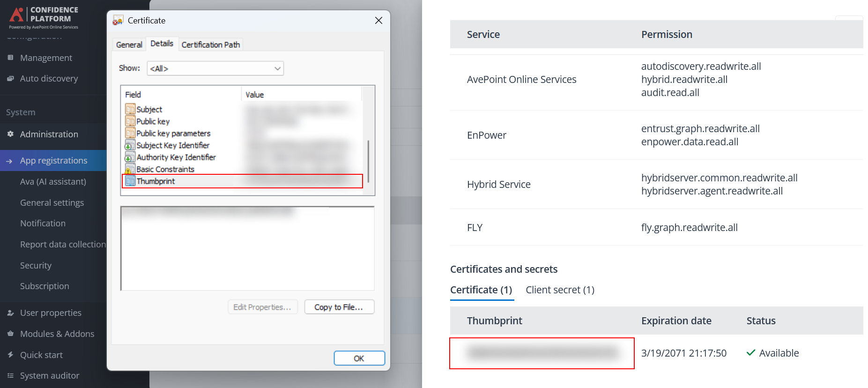This screenshot has width=868, height=388.
Task: Click OK in the Certificate dialog
Action: click(359, 358)
